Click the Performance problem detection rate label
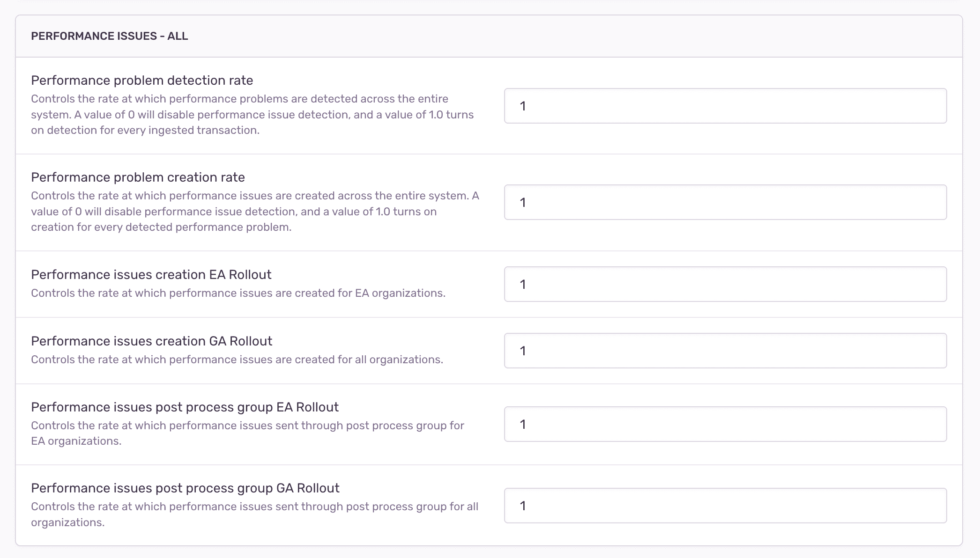980x558 pixels. [x=141, y=80]
